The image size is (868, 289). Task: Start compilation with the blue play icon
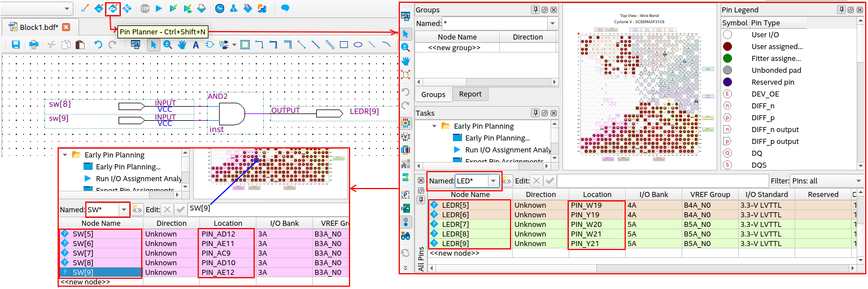tap(159, 8)
